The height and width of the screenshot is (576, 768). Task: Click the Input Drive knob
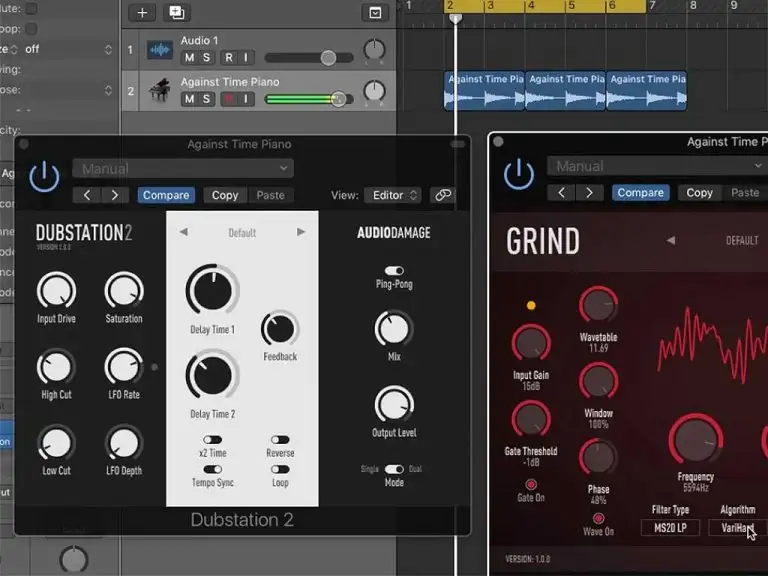coord(56,291)
